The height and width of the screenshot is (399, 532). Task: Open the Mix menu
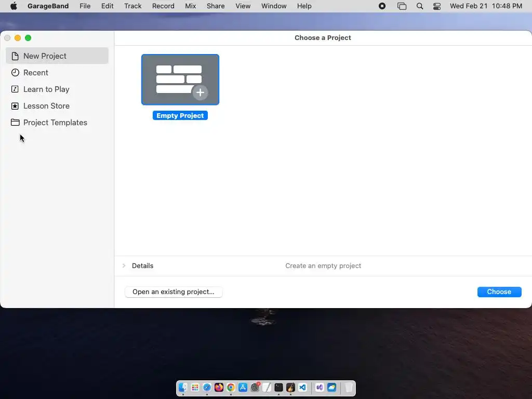click(x=190, y=6)
